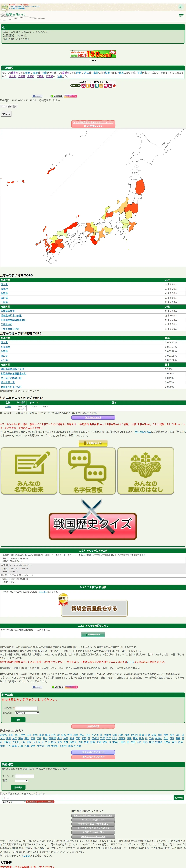Image resolution: width=186 pixels, height=868 pixels.
Task: Open the 千葉県大網白里市 link
Action: pos(10,329)
